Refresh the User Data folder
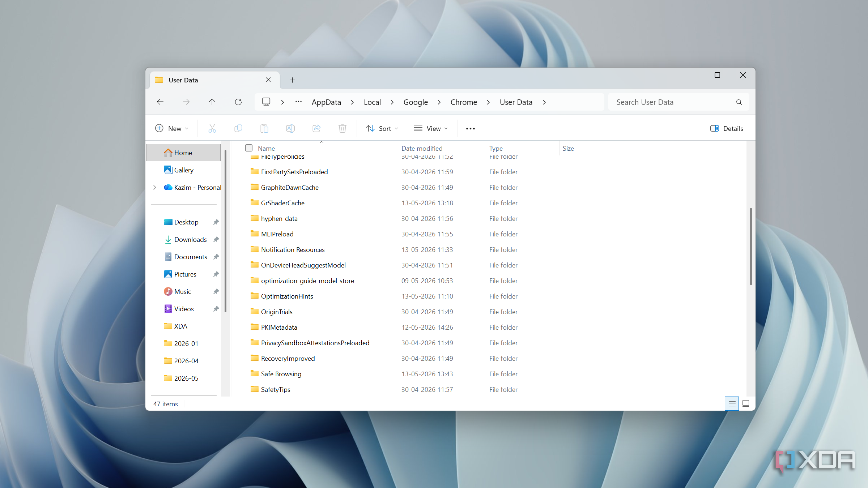 [x=238, y=102]
